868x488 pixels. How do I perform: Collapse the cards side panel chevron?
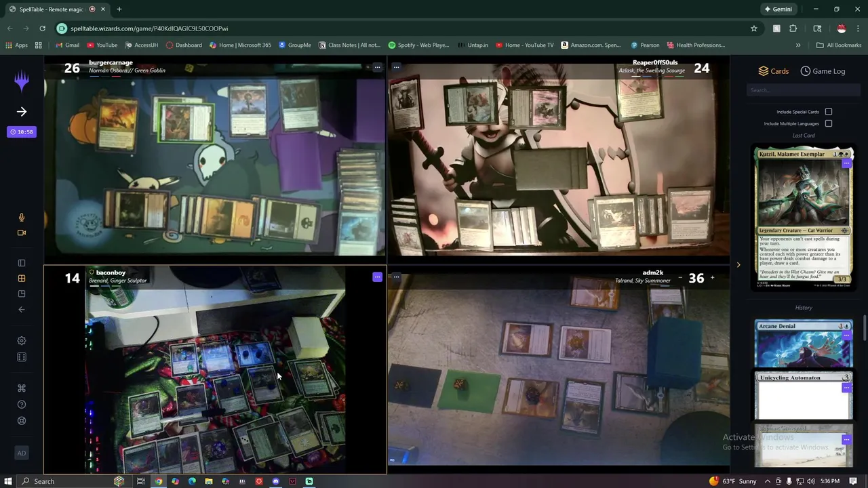pos(738,265)
